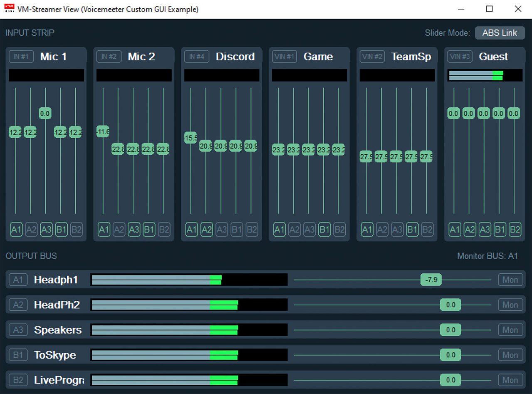Click the VIN #3 badge on the Guest strip
The height and width of the screenshot is (394, 532).
[x=459, y=57]
